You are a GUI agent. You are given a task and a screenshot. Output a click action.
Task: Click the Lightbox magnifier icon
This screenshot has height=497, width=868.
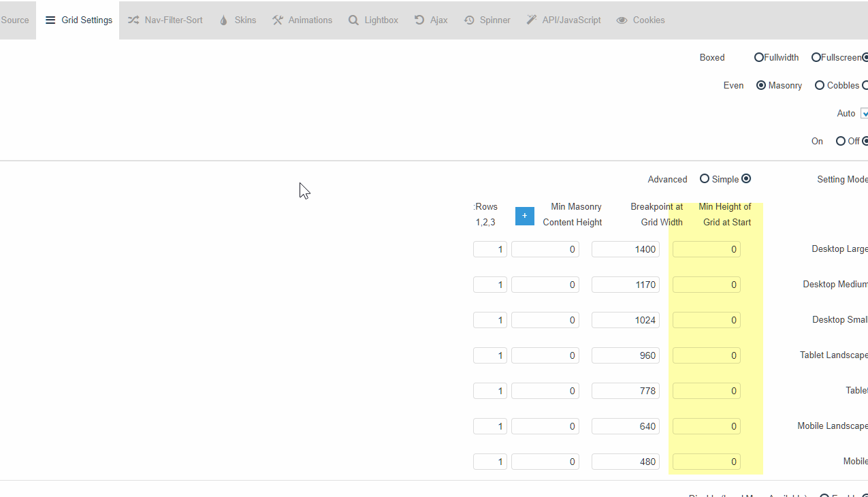pyautogui.click(x=353, y=20)
